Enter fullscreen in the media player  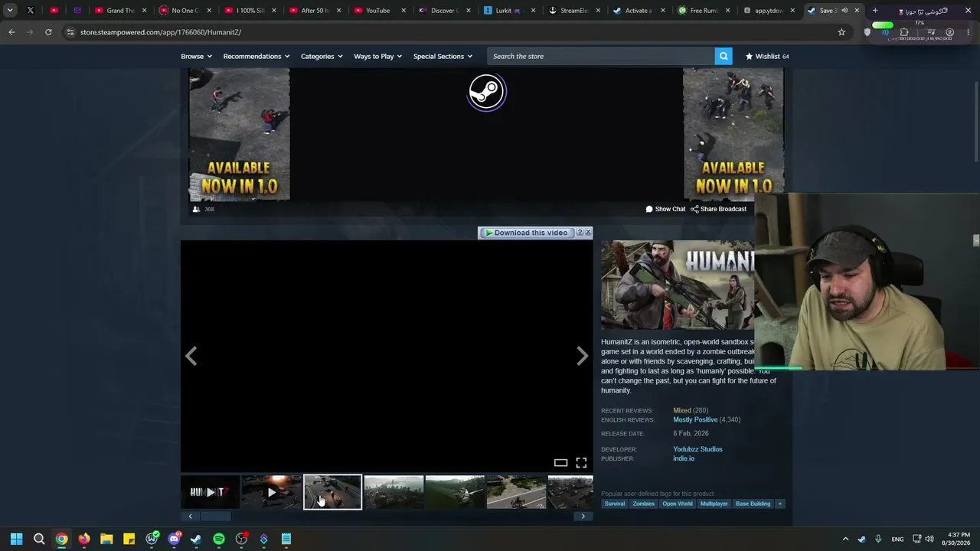[581, 462]
